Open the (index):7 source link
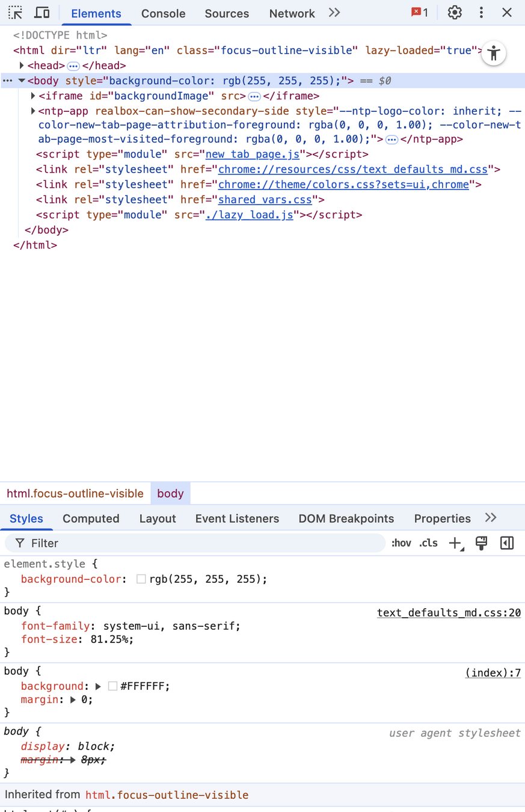The width and height of the screenshot is (525, 812). click(493, 673)
